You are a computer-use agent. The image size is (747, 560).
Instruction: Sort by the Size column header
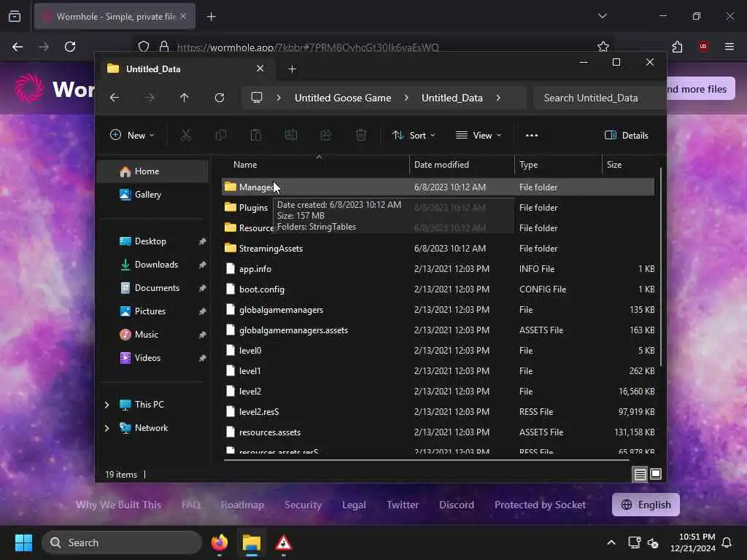pos(630,165)
